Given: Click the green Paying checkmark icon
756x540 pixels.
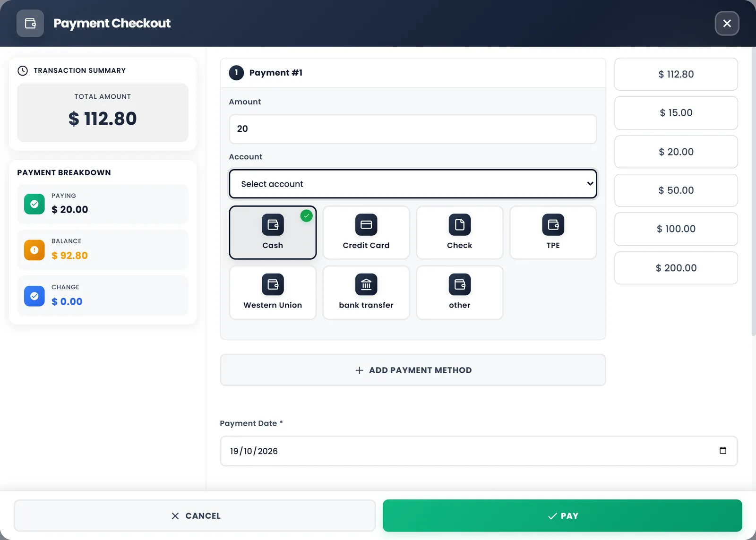Looking at the screenshot, I should [x=34, y=204].
